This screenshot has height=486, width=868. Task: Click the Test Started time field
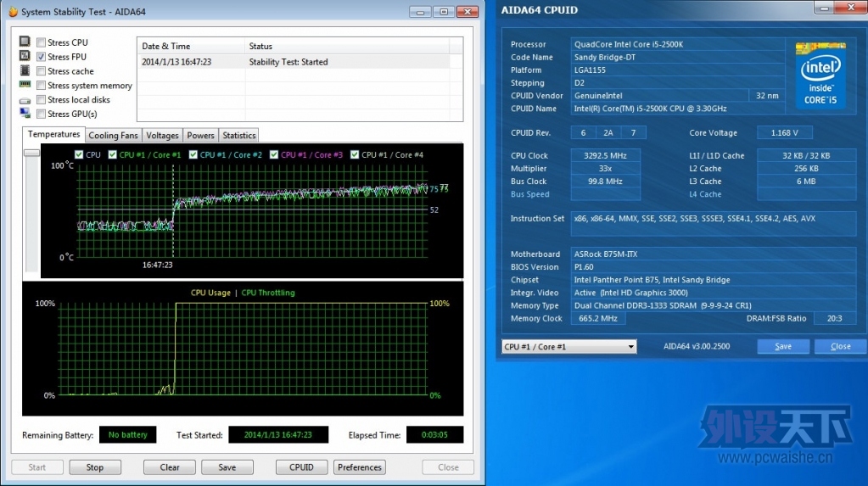(278, 435)
